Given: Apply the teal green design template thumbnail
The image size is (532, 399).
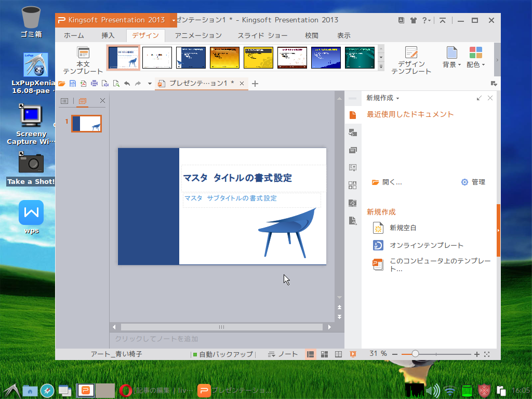Looking at the screenshot, I should (x=360, y=58).
